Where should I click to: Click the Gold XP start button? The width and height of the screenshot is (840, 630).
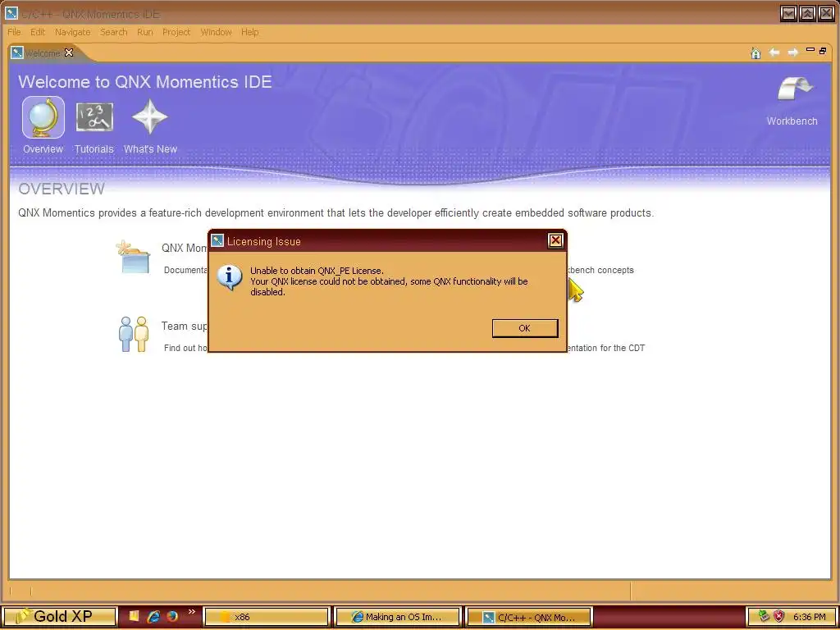tap(59, 617)
